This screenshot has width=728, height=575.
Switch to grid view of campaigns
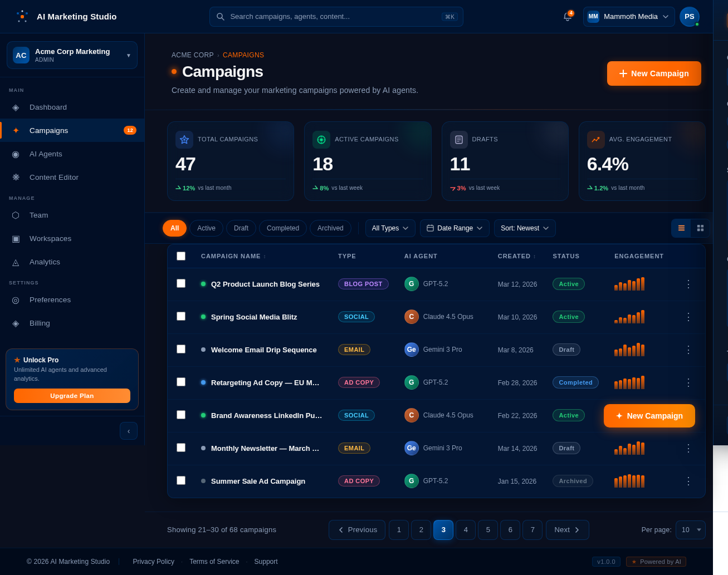[x=700, y=228]
